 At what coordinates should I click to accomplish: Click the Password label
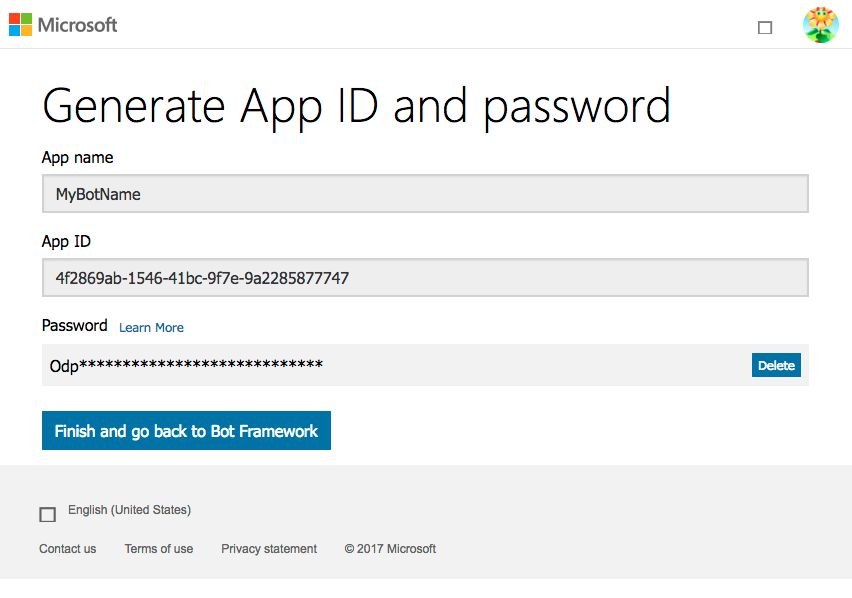click(74, 326)
